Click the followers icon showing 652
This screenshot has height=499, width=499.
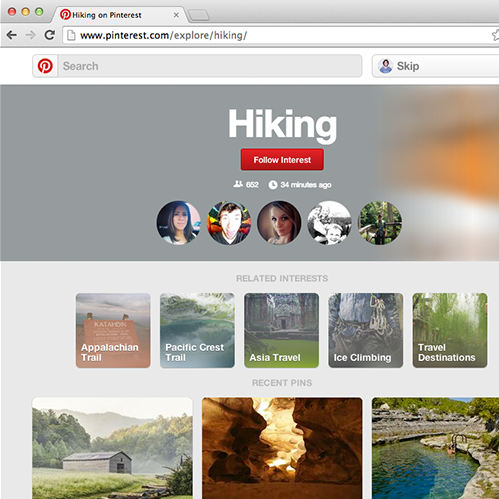(238, 184)
